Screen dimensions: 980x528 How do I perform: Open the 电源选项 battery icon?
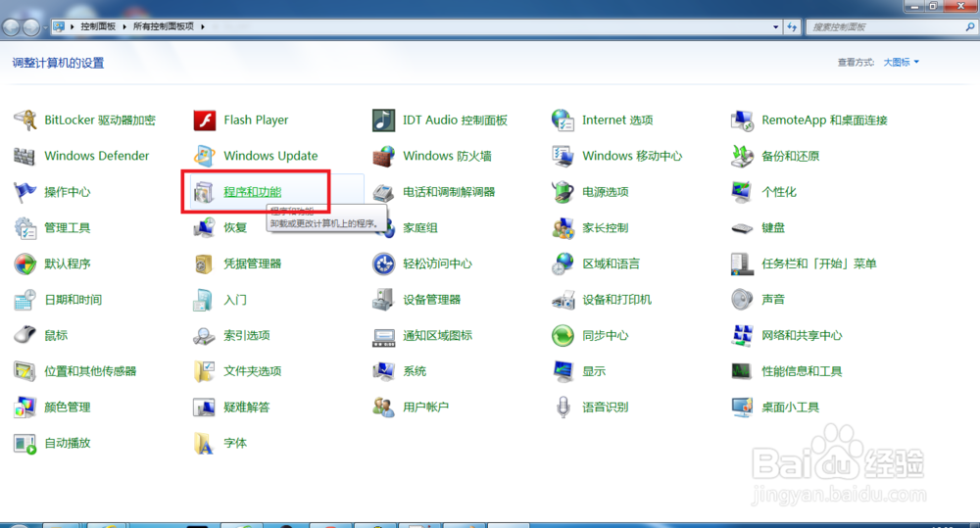(563, 192)
